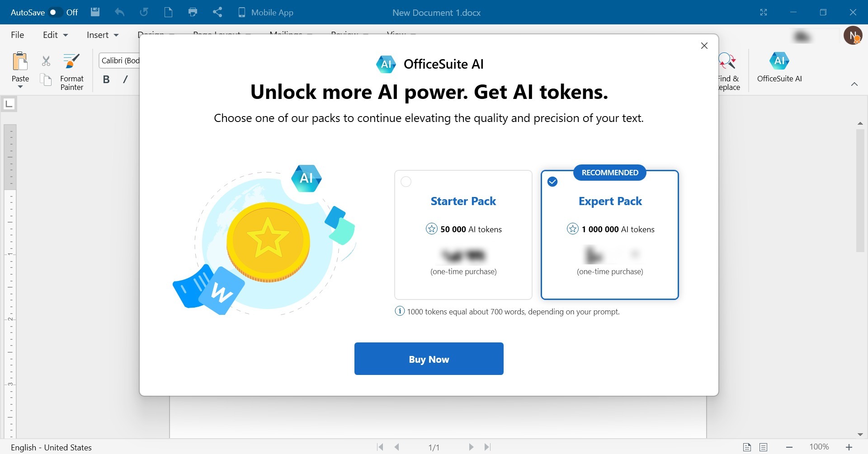868x454 pixels.
Task: Click the 100% zoom level
Action: (x=819, y=447)
